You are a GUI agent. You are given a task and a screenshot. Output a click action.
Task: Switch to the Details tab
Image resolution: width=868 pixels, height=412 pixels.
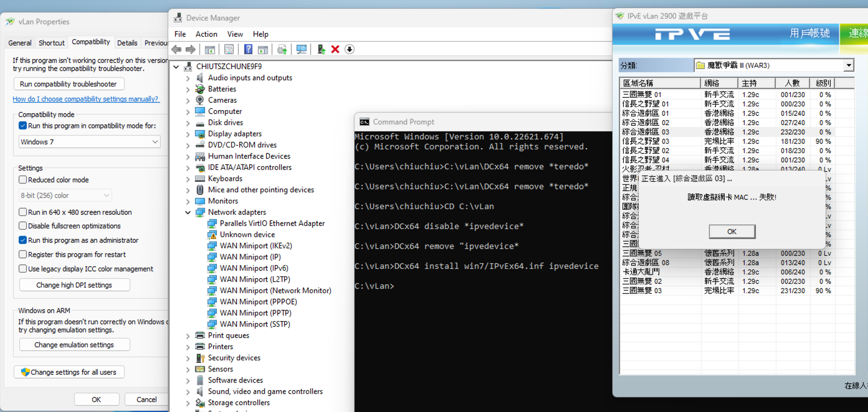(127, 43)
